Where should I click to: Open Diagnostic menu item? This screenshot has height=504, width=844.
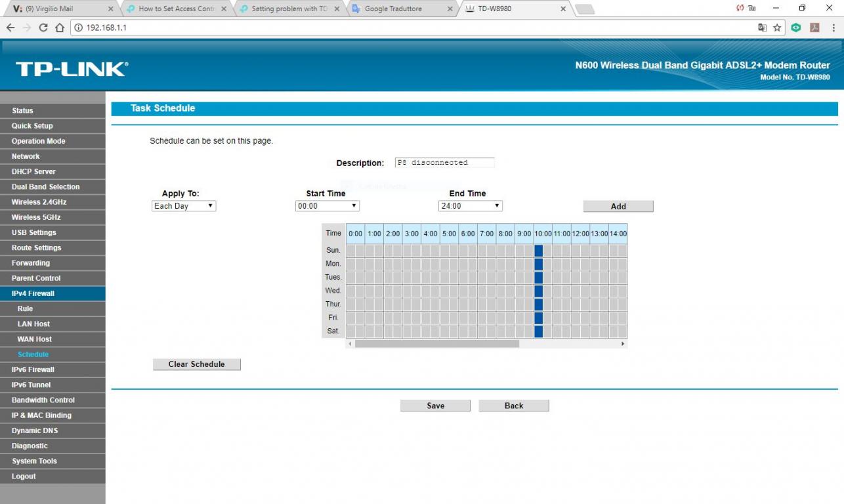pyautogui.click(x=53, y=446)
